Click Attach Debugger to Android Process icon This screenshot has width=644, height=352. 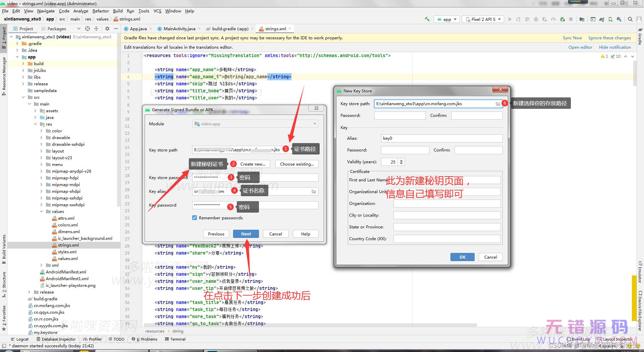(562, 19)
